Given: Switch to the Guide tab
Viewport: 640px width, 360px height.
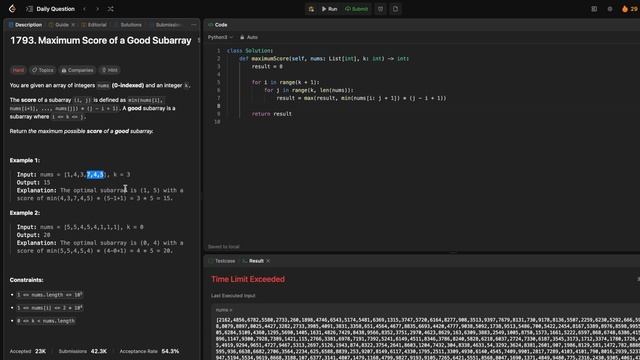Looking at the screenshot, I should tap(59, 24).
